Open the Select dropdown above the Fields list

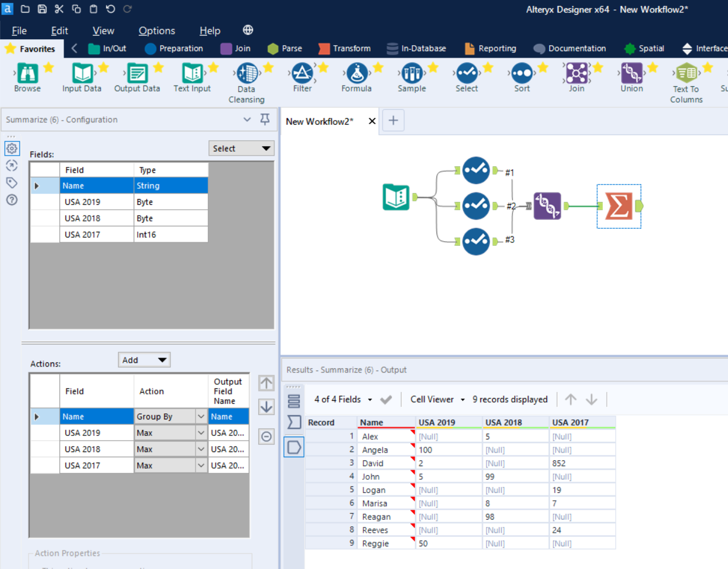241,148
